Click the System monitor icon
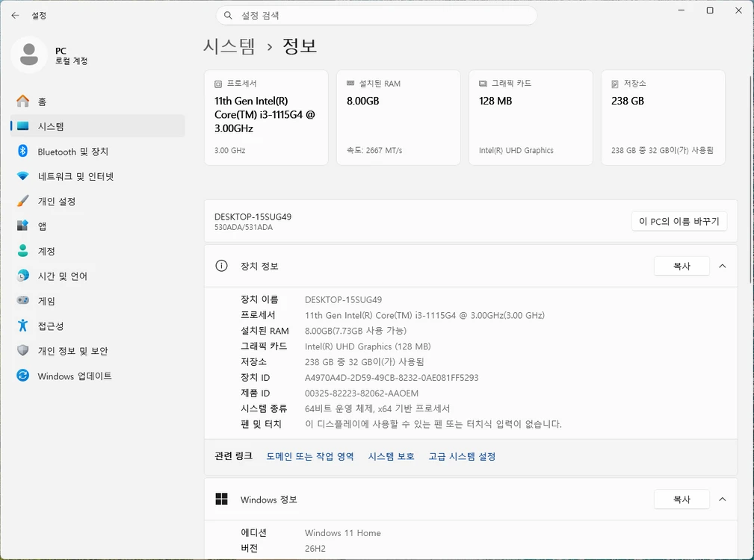This screenshot has width=754, height=560. pyautogui.click(x=22, y=126)
